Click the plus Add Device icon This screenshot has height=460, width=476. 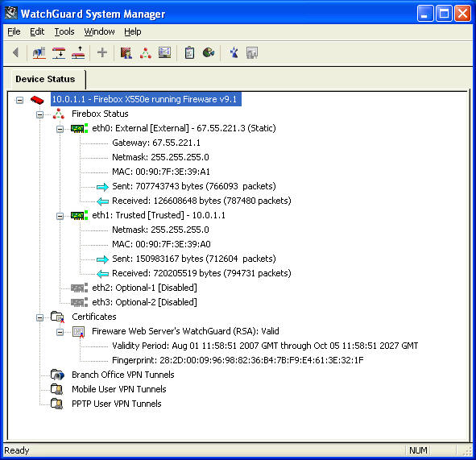[x=102, y=52]
